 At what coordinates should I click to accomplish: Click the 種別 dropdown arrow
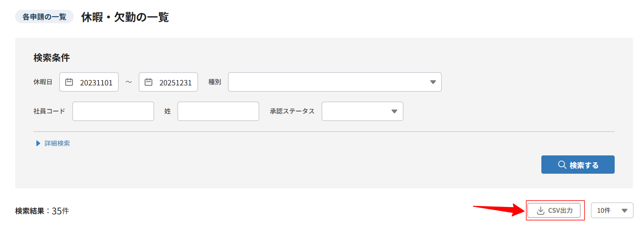pyautogui.click(x=433, y=82)
